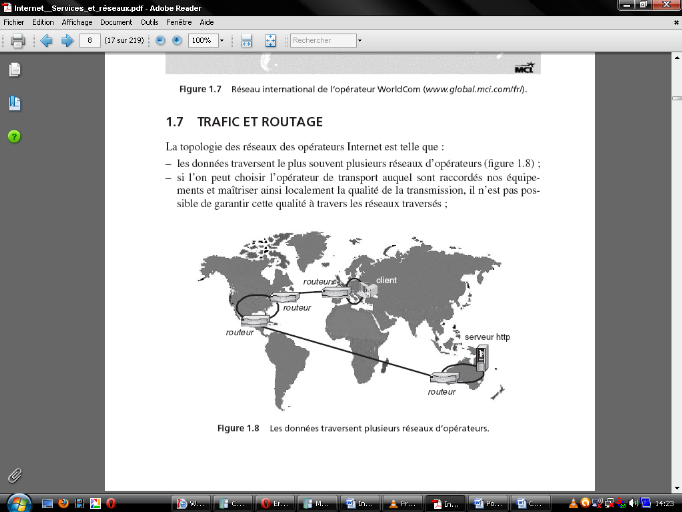Click the Print icon in the toolbar
This screenshot has height=512, width=682.
(18, 41)
